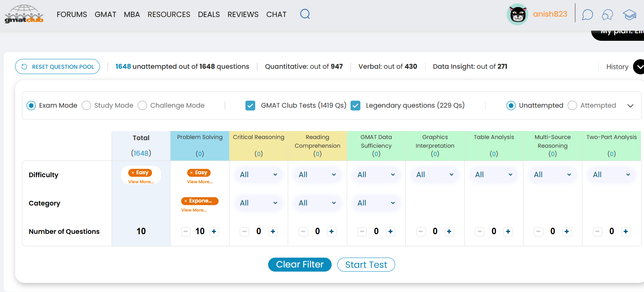Open the double speech bubbles icon

(607, 15)
